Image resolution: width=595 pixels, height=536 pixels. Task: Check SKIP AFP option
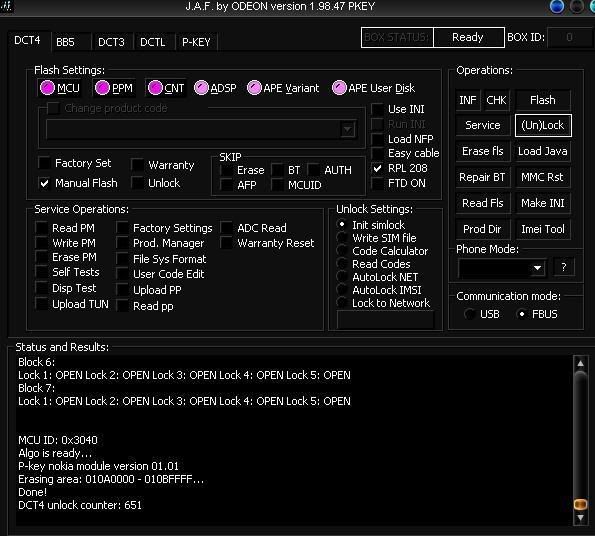(227, 185)
